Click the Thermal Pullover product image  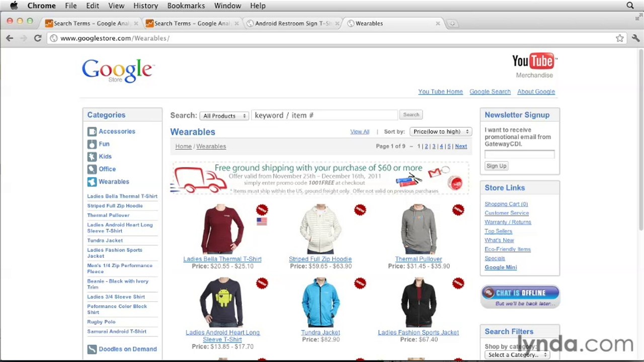[x=418, y=229]
